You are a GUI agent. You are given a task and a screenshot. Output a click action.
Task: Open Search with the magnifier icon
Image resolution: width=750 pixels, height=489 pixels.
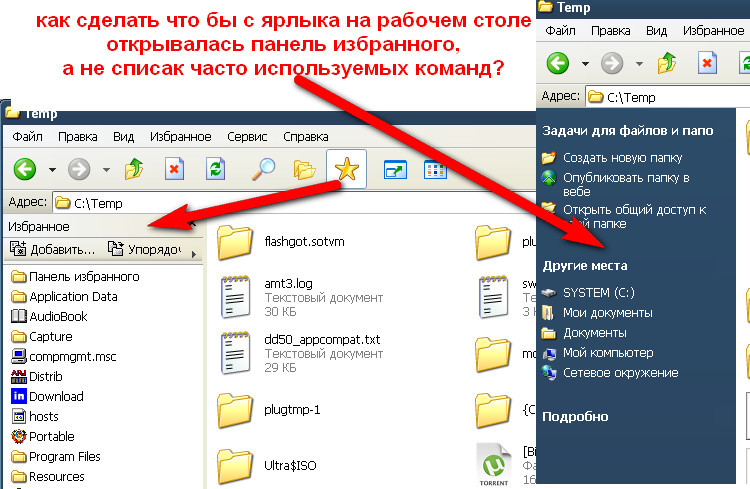coord(263,169)
